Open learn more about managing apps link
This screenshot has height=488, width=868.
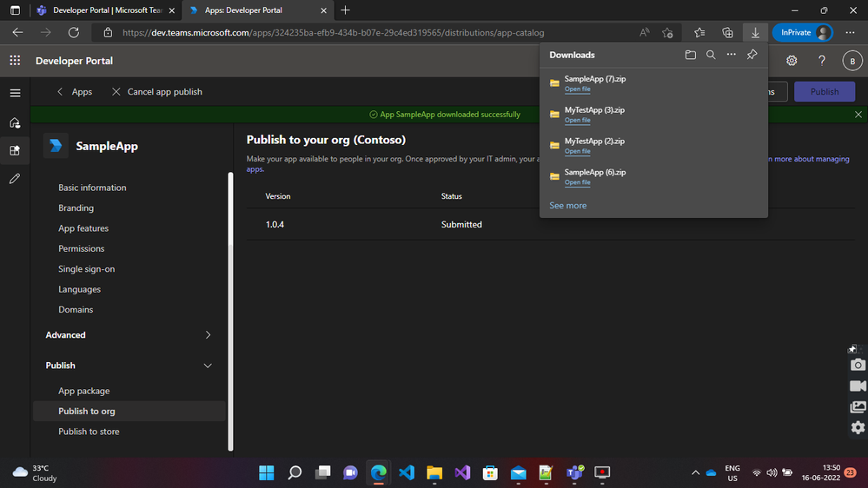click(x=808, y=159)
